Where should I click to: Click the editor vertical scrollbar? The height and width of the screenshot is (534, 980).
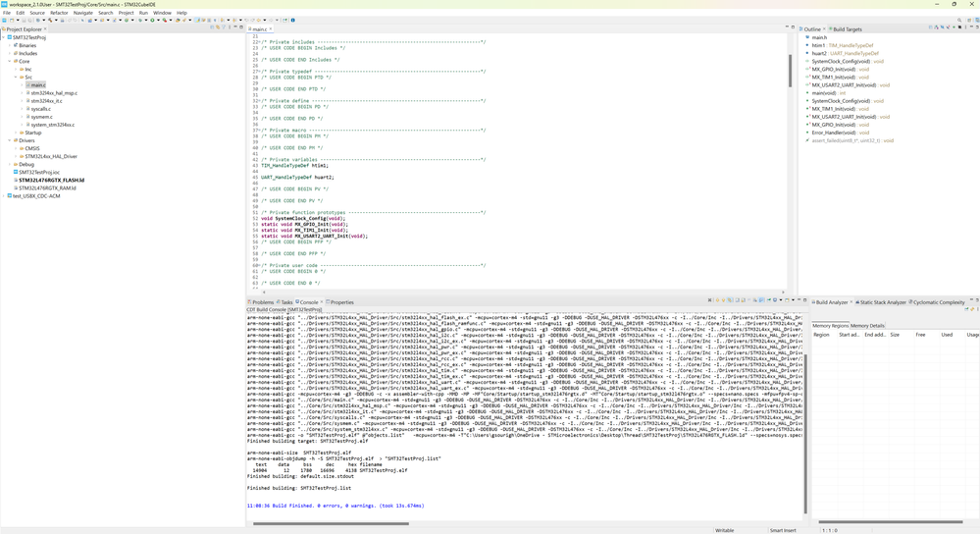pos(790,71)
